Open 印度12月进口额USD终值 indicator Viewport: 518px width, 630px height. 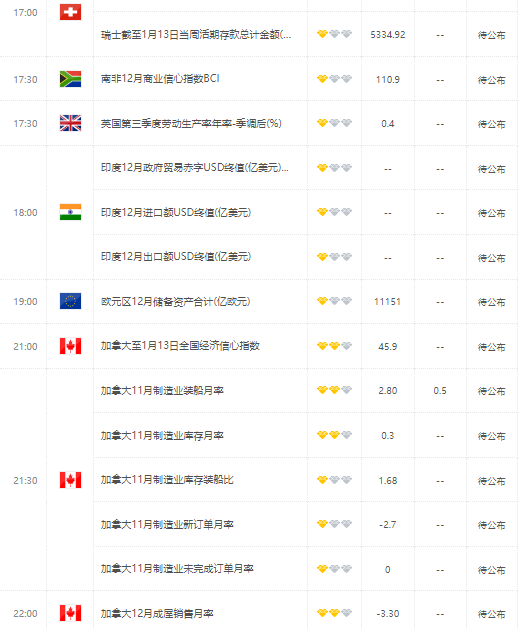176,212
